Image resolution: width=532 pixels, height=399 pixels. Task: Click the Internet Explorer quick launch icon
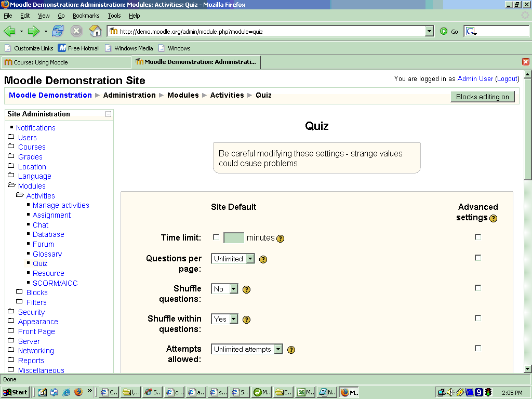pyautogui.click(x=66, y=392)
